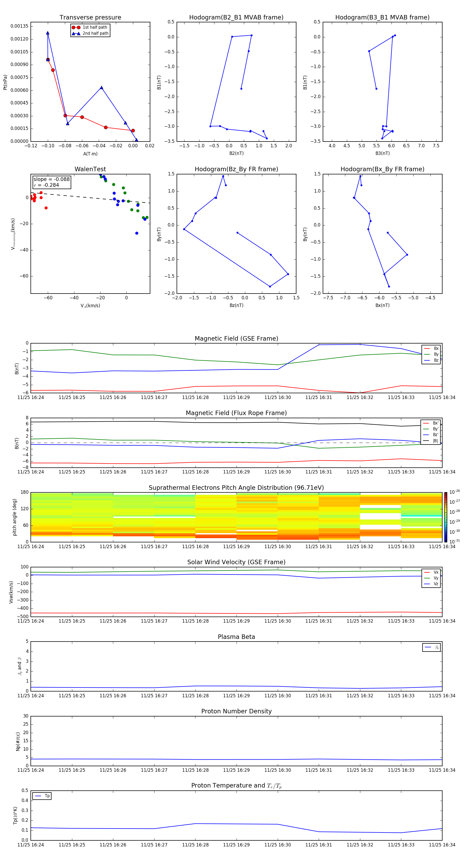Click the Bx' legend entry in Flux Rope panel
The width and height of the screenshot is (473, 868).
click(x=431, y=423)
